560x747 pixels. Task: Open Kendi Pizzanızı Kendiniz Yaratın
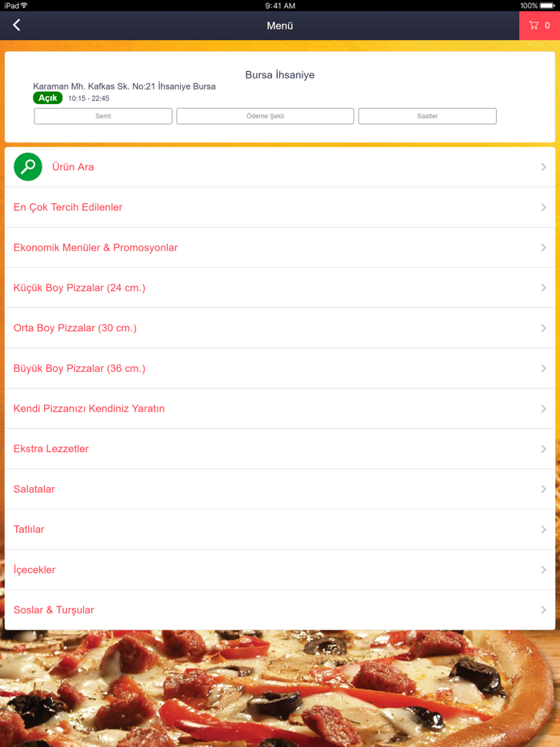(x=280, y=408)
